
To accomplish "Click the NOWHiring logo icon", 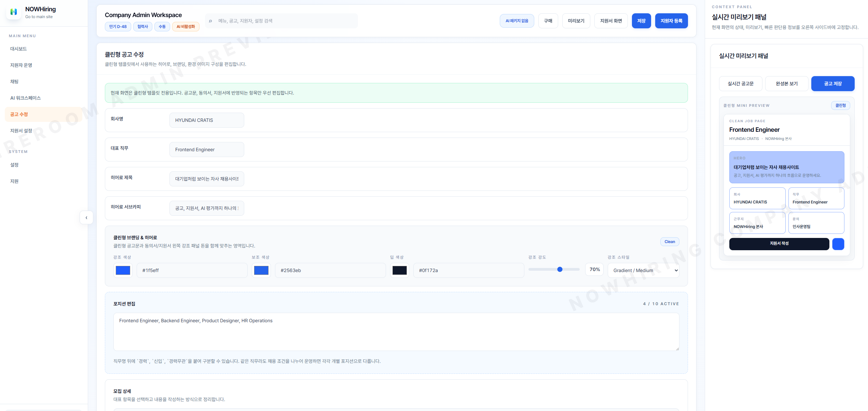I will pyautogui.click(x=14, y=12).
